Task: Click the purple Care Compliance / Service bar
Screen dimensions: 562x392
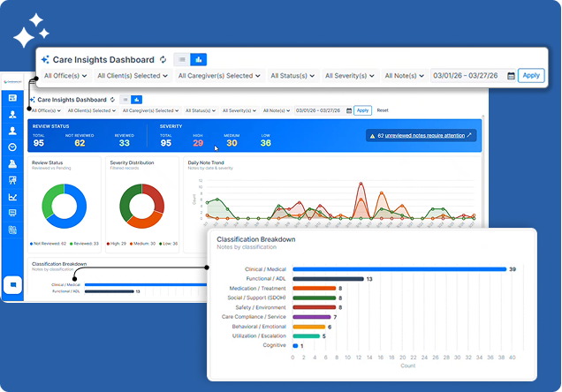Action: pos(311,317)
